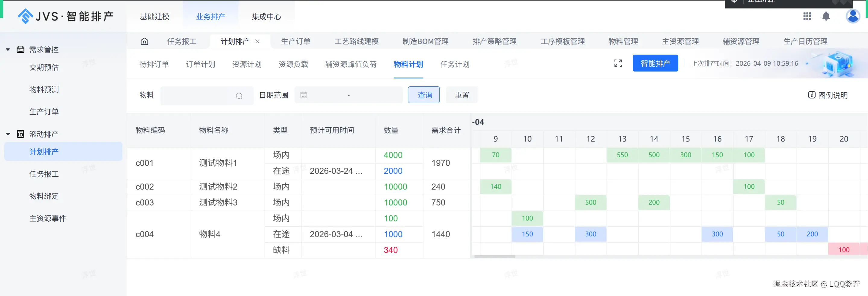
Task: Switch to 资源负载 sub-tab
Action: pos(293,64)
